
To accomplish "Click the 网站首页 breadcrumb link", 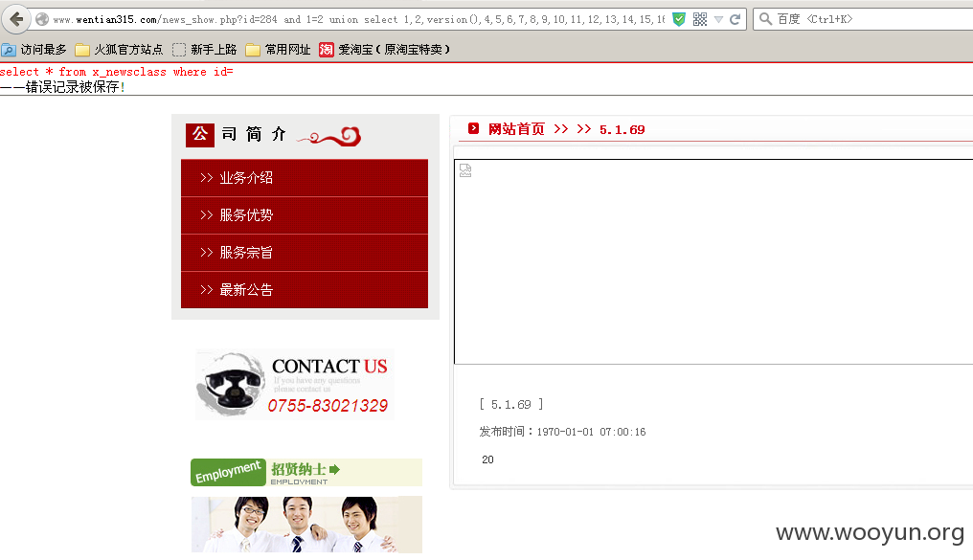I will tap(516, 129).
